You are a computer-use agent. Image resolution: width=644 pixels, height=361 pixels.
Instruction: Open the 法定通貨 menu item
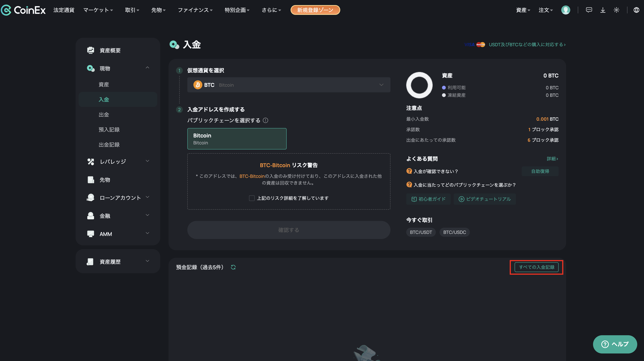64,10
